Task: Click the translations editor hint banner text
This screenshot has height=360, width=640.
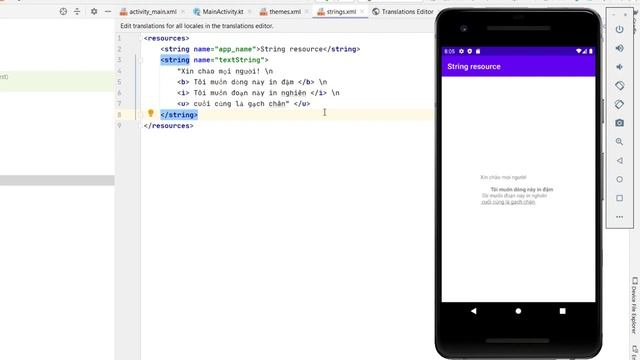Action: tap(197, 26)
